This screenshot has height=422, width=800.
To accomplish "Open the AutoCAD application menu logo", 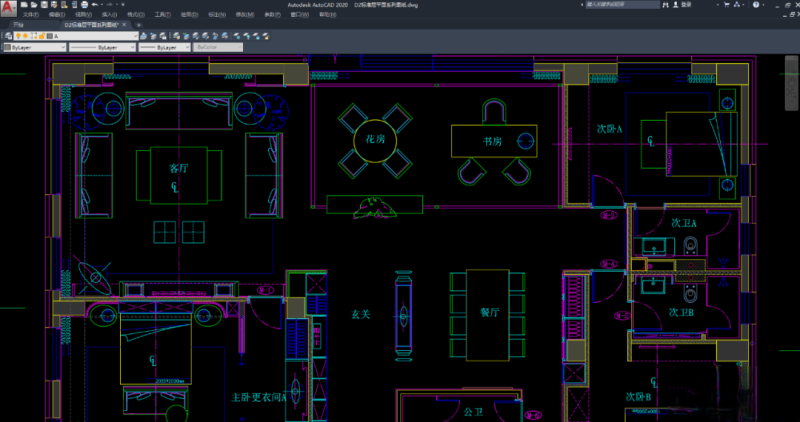I will [x=7, y=6].
